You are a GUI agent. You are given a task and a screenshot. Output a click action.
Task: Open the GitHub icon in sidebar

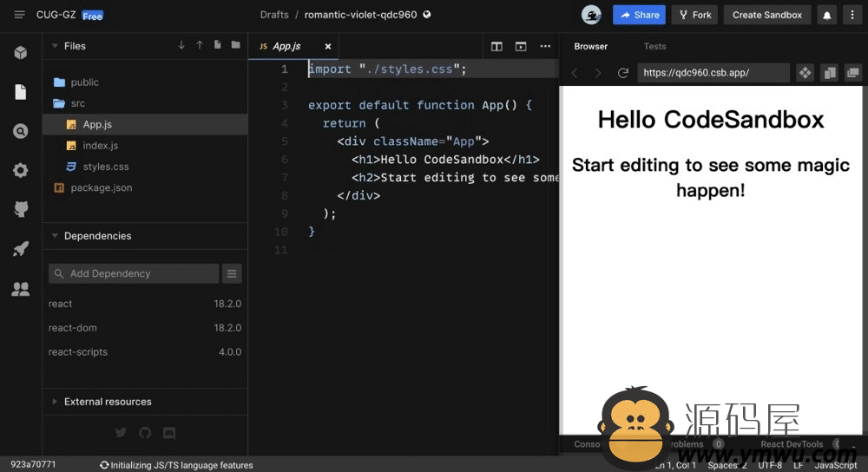(21, 209)
